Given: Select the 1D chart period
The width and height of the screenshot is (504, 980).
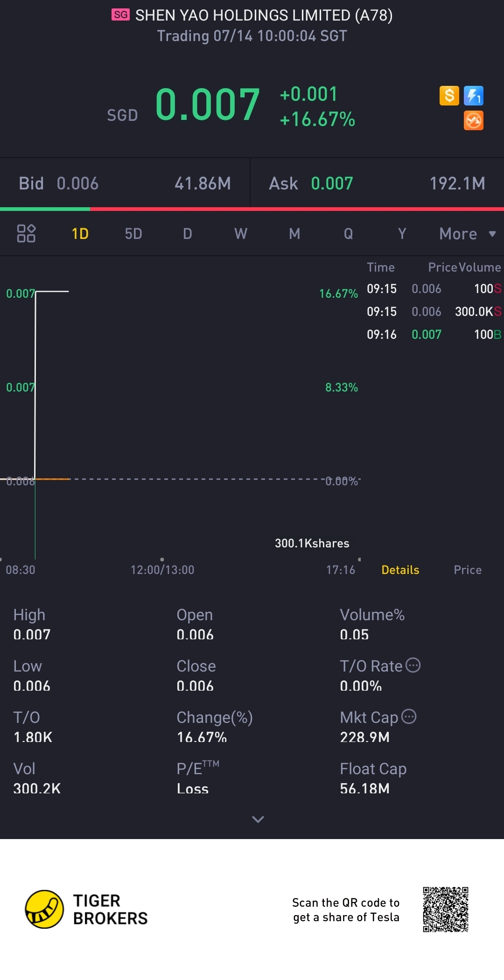Looking at the screenshot, I should tap(80, 233).
